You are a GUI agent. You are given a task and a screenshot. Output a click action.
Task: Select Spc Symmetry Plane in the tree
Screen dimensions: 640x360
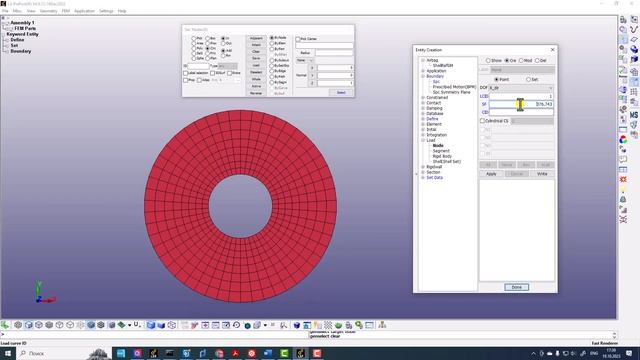point(451,92)
